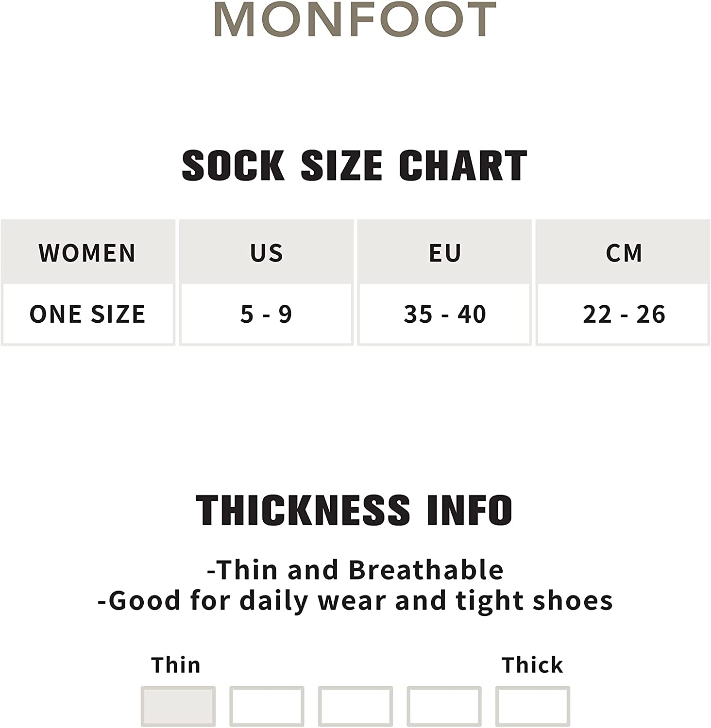Screen dimensions: 711x728
Task: Click the ONE SIZE table cell
Action: click(x=87, y=314)
